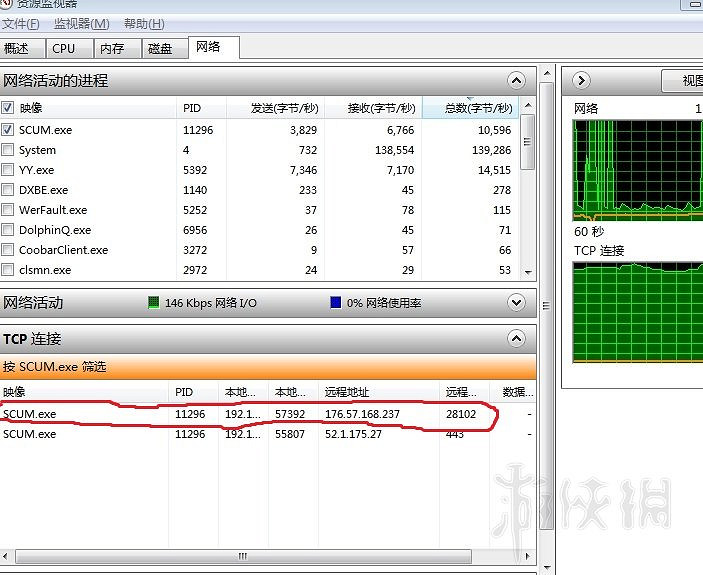Viewport: 703px width, 575px height.
Task: Open the 文件(F) menu
Action: coord(20,24)
